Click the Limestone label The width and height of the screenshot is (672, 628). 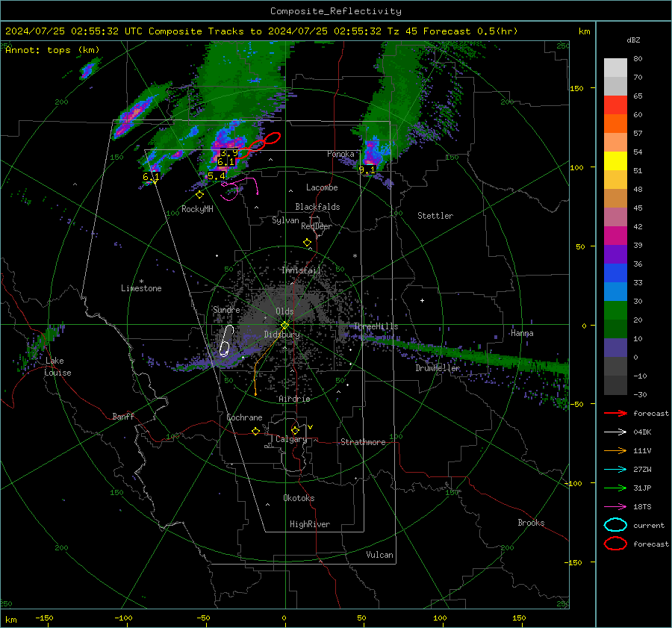click(x=141, y=288)
